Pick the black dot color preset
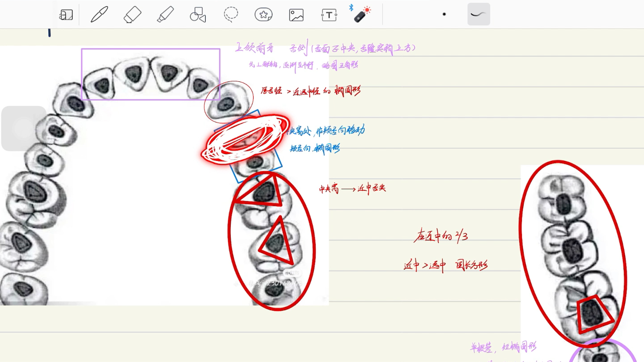644x362 pixels. [444, 14]
